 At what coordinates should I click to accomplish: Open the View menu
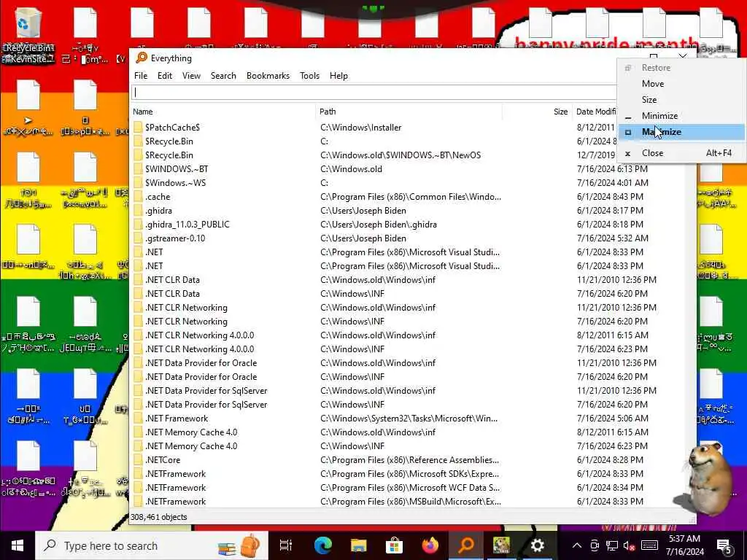(192, 76)
